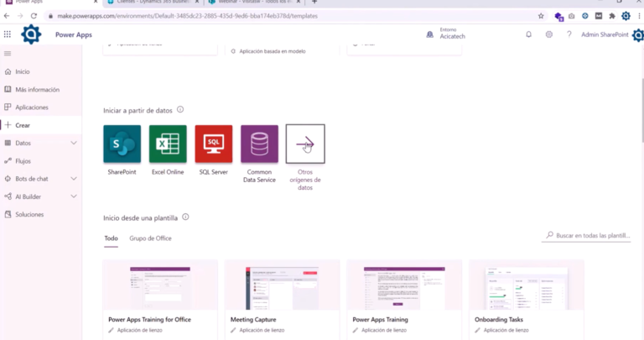Open Otros orígenes de datos arrow tile

(304, 144)
